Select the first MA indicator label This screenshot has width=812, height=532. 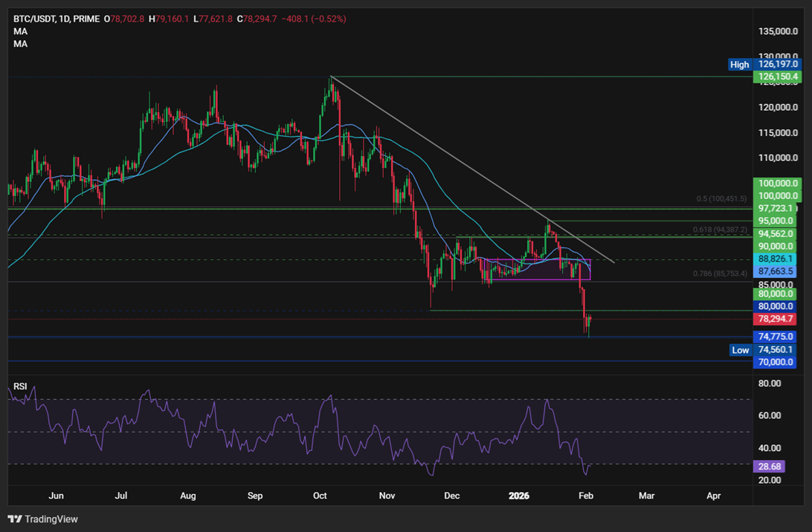tap(20, 31)
